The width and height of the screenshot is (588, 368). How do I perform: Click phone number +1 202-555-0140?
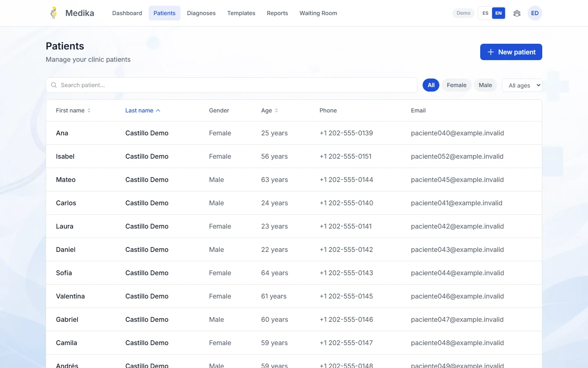point(346,203)
